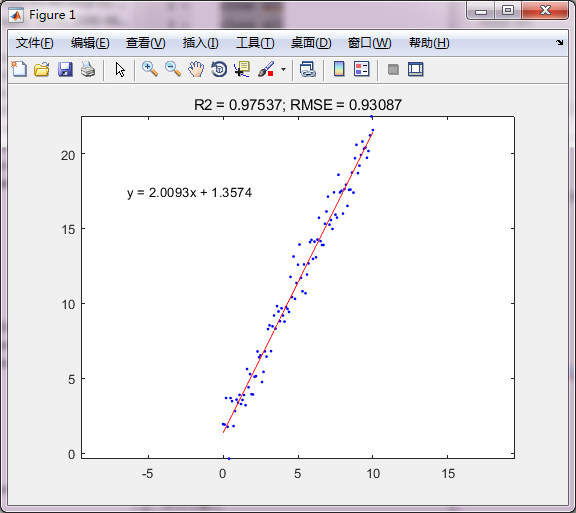Open file using the folder icon
This screenshot has width=576, height=513.
(x=42, y=69)
